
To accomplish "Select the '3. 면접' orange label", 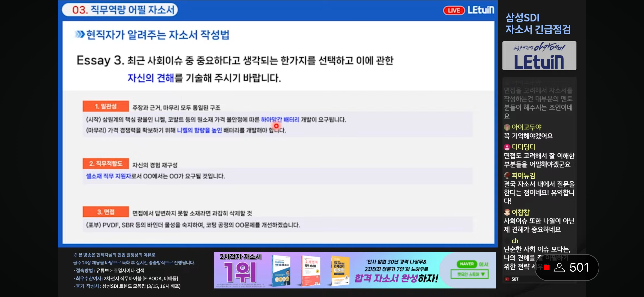I will [106, 212].
